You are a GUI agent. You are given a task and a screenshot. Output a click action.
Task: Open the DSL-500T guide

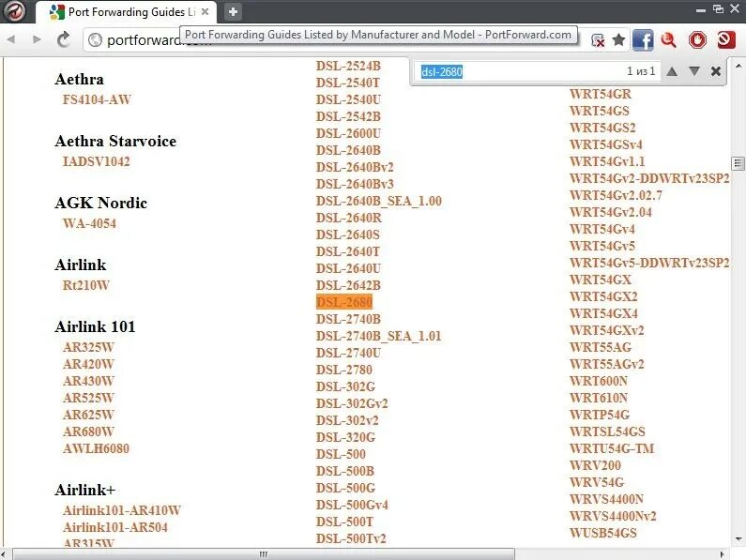[344, 522]
